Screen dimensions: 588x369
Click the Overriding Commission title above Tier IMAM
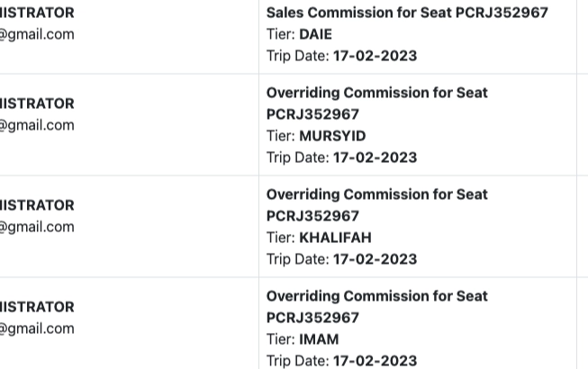pyautogui.click(x=376, y=307)
